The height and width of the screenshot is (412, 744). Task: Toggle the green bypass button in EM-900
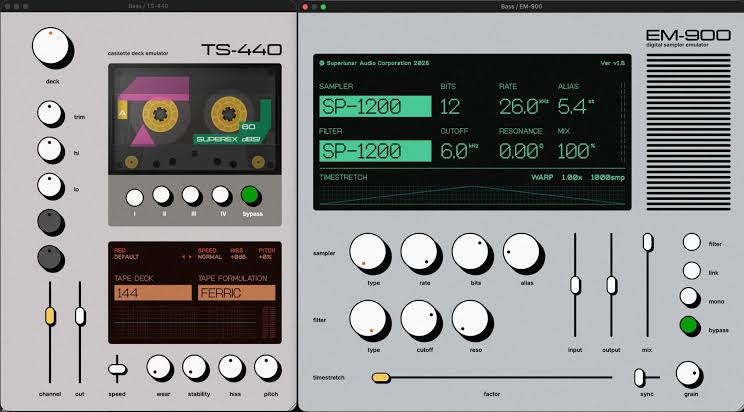pos(688,325)
